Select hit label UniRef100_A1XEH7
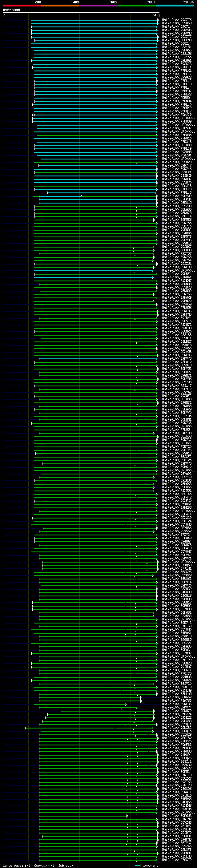Image resolution: width=197 pixels, height=868 pixels. pos(177,280)
